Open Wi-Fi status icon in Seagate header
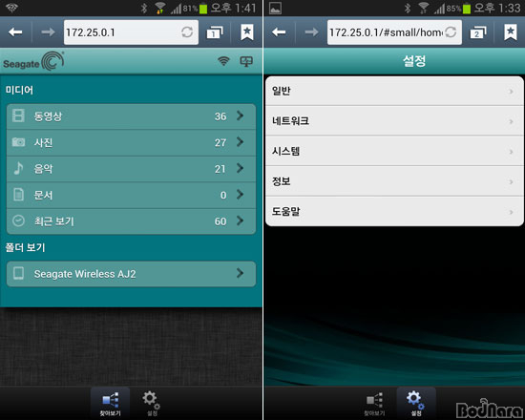The width and height of the screenshot is (525, 420). tap(223, 61)
